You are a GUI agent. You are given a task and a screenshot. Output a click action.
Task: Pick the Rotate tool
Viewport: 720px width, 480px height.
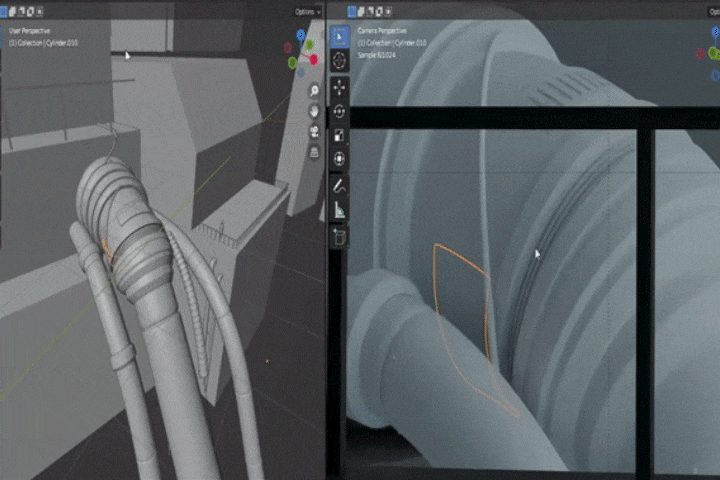339,111
